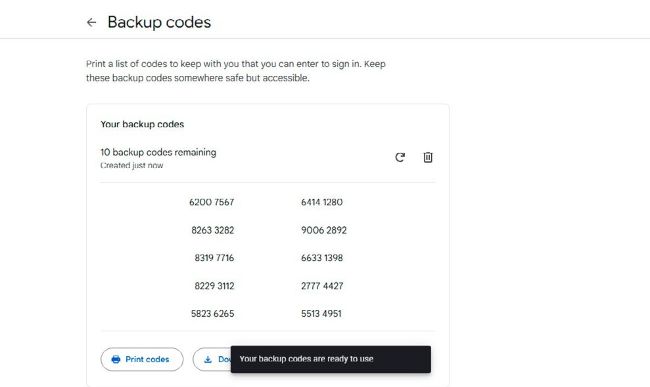
Task: Click the partially hidden Download codes button
Action: tap(212, 359)
